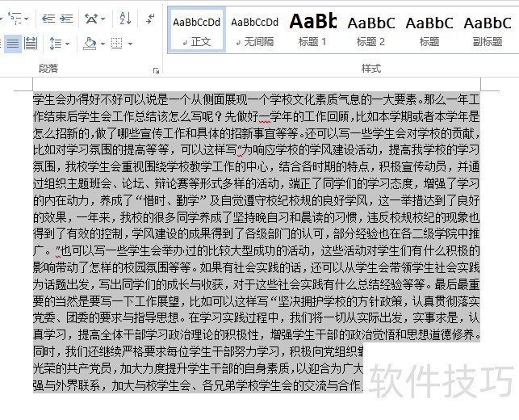Image resolution: width=519 pixels, height=420 pixels.
Task: Click line starting with 的效果，一年来
Action: coord(256,217)
